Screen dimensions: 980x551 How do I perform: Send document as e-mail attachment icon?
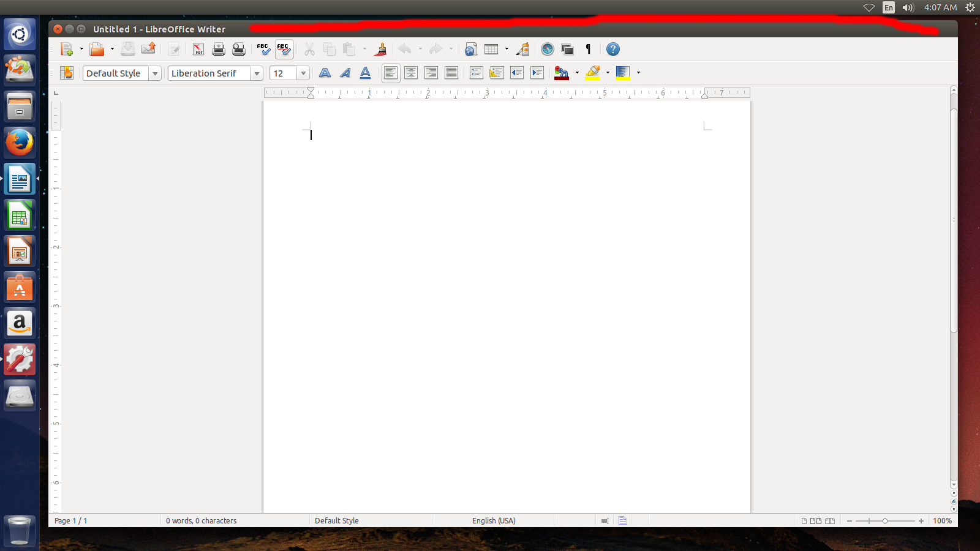click(148, 49)
